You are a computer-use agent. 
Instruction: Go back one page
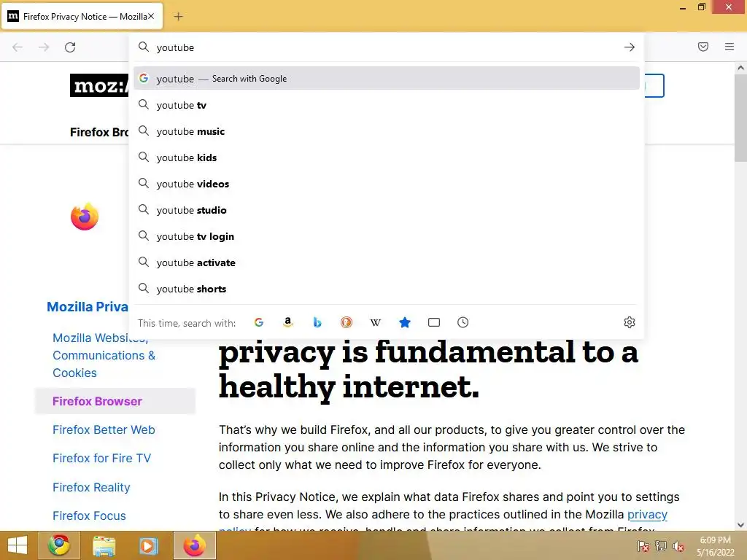(18, 47)
